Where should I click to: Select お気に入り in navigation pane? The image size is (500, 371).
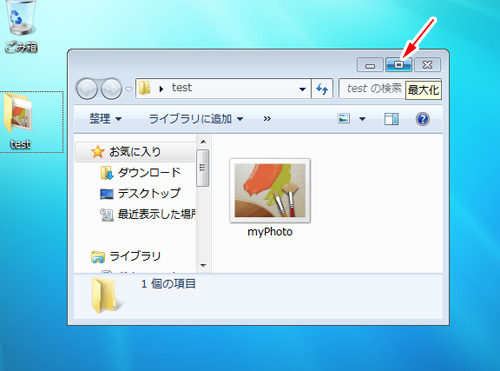pyautogui.click(x=135, y=152)
